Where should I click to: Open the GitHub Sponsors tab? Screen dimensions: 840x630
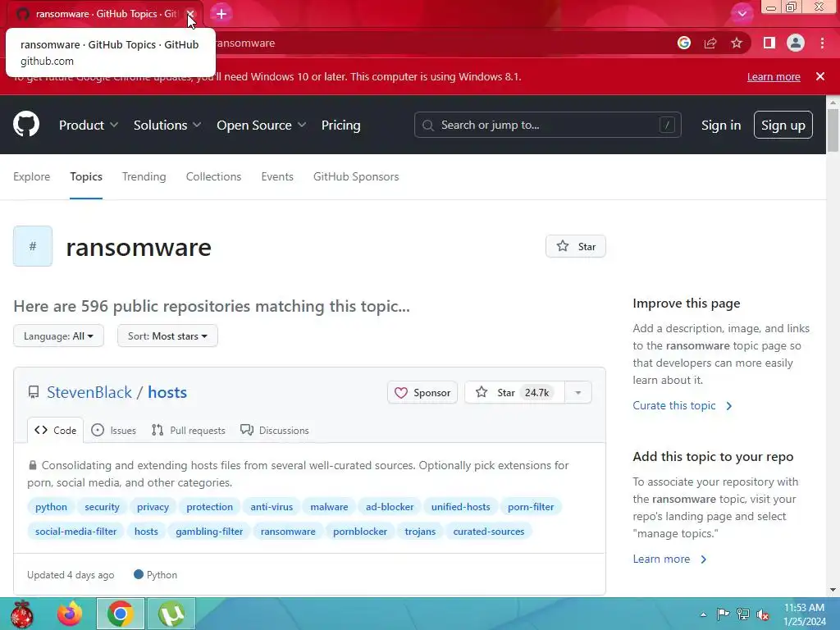pos(356,177)
